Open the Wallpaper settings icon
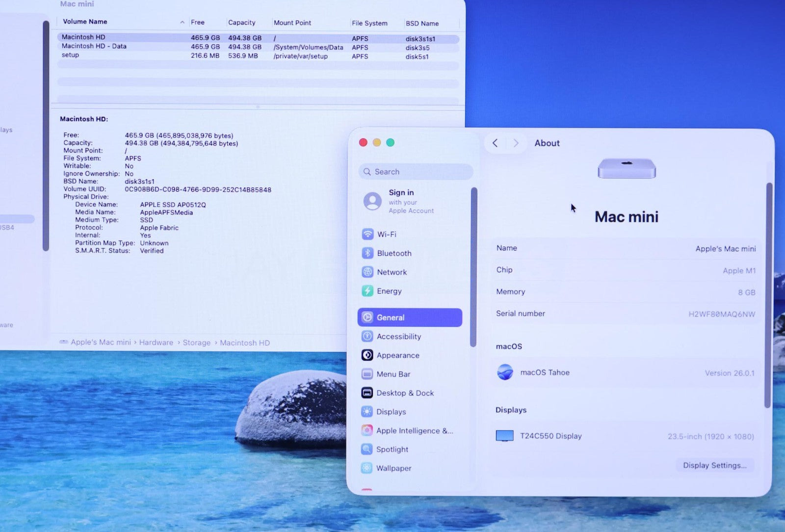The height and width of the screenshot is (532, 785). pyautogui.click(x=366, y=468)
